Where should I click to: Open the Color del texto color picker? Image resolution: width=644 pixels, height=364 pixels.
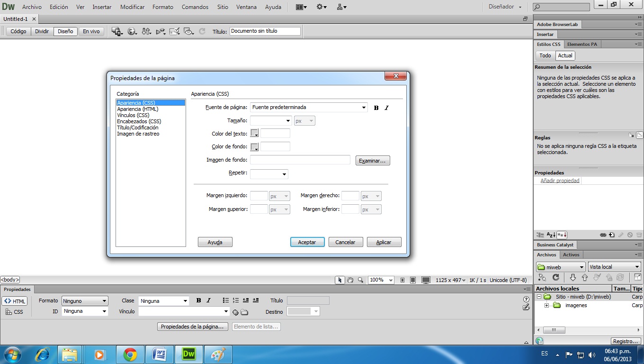tap(254, 133)
